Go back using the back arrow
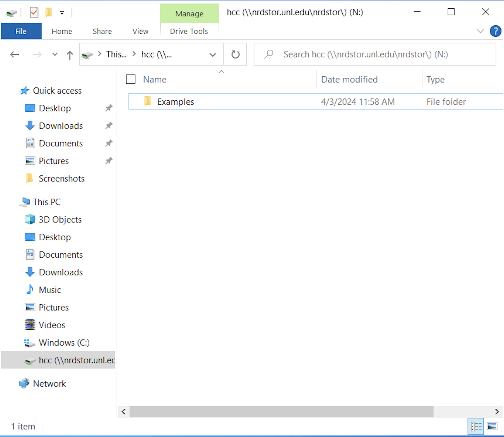Screen dimensions: 504x437 pos(15,54)
